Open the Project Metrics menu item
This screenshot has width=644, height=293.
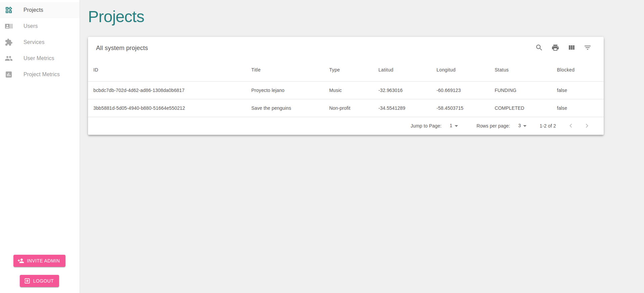[40, 75]
